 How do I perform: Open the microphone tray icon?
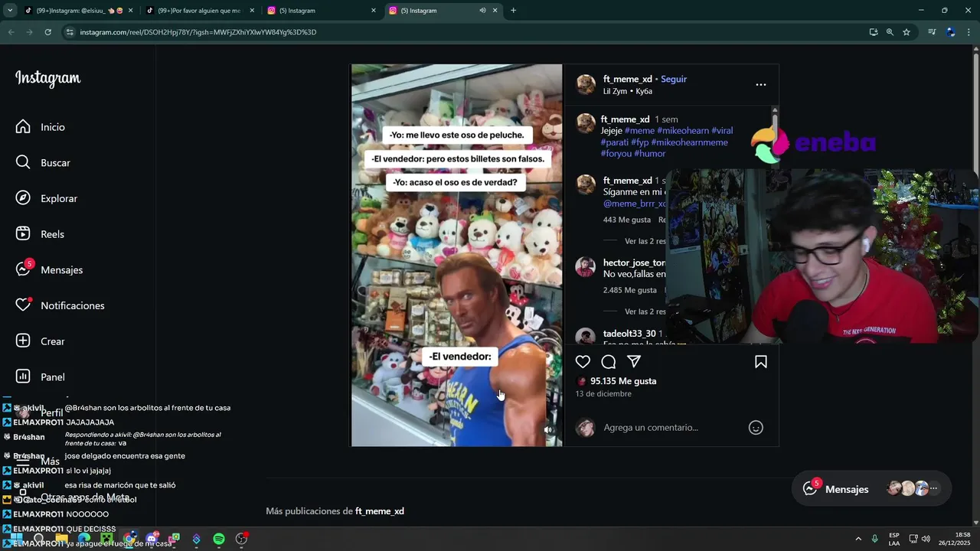tap(874, 539)
